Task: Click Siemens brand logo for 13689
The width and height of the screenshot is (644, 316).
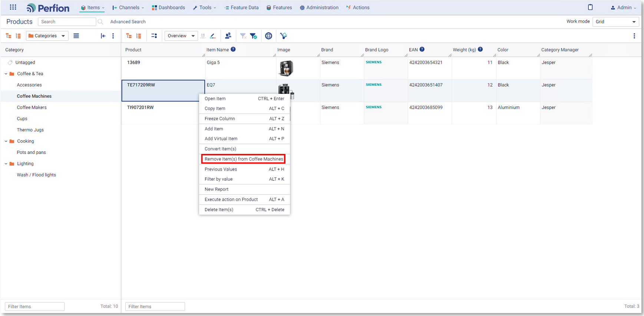Action: pyautogui.click(x=374, y=62)
